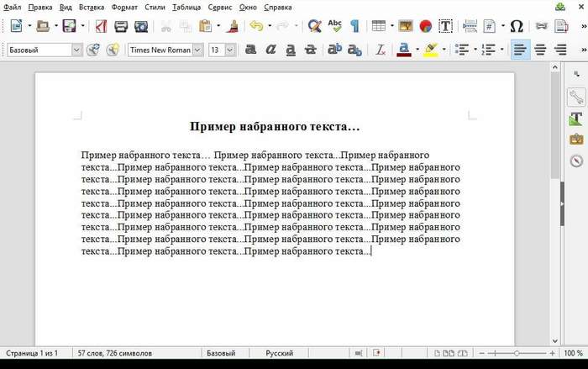Enable center paragraph alignment
This screenshot has height=369, width=588.
540,50
